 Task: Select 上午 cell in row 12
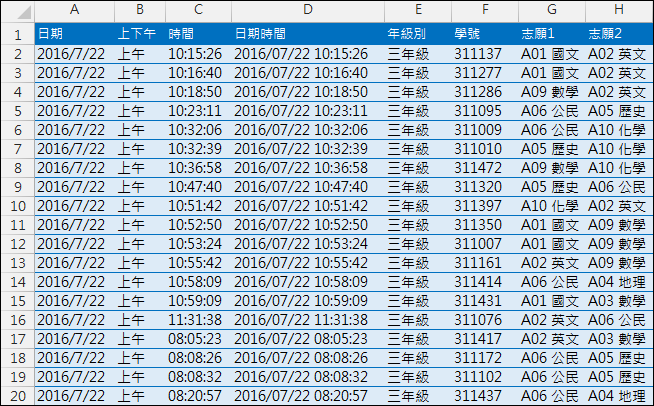tap(140, 244)
